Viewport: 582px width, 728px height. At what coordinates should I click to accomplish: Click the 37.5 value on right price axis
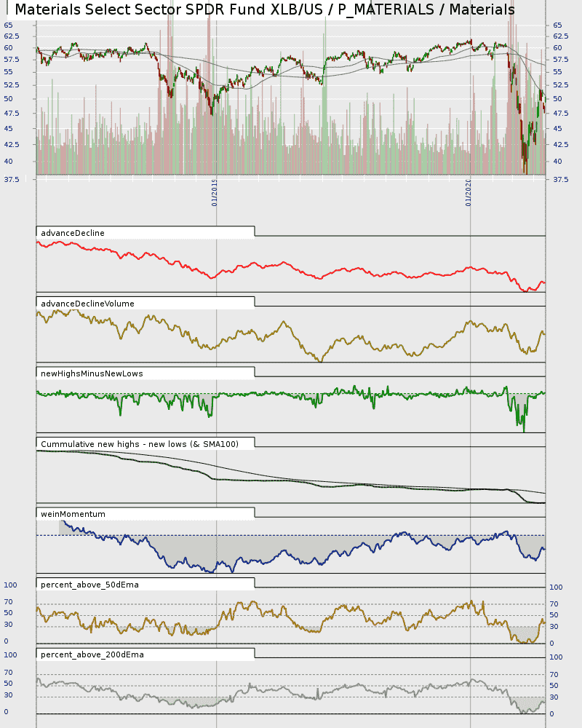click(x=561, y=179)
